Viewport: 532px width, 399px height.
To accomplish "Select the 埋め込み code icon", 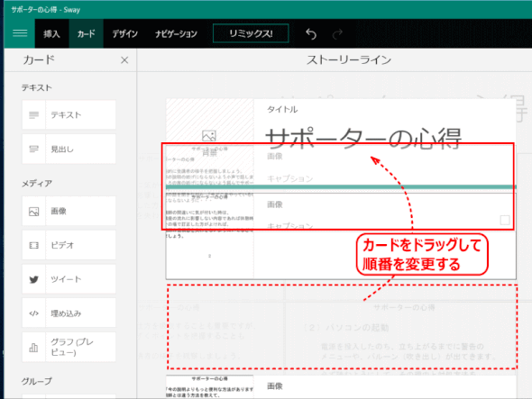I will click(x=33, y=313).
